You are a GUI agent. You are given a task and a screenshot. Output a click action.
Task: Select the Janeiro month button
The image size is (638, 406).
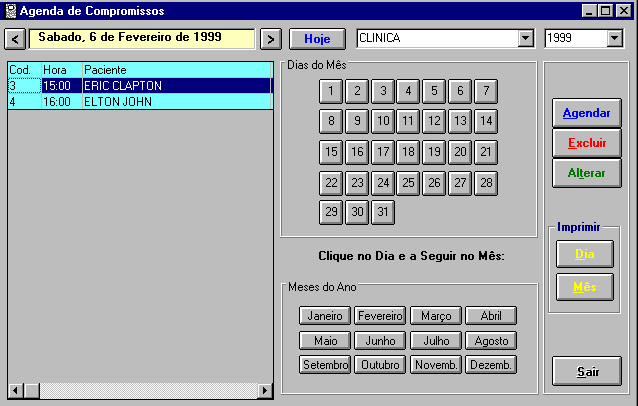(x=325, y=316)
